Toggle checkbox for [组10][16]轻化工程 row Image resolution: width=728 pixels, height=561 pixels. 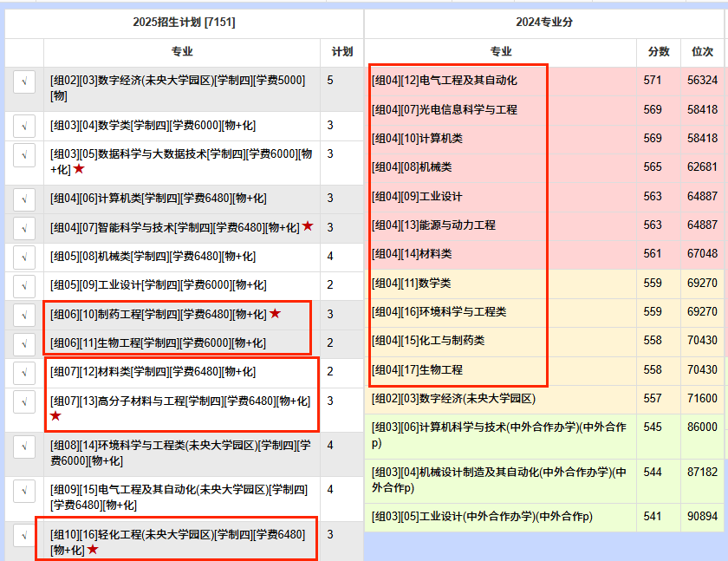[24, 536]
